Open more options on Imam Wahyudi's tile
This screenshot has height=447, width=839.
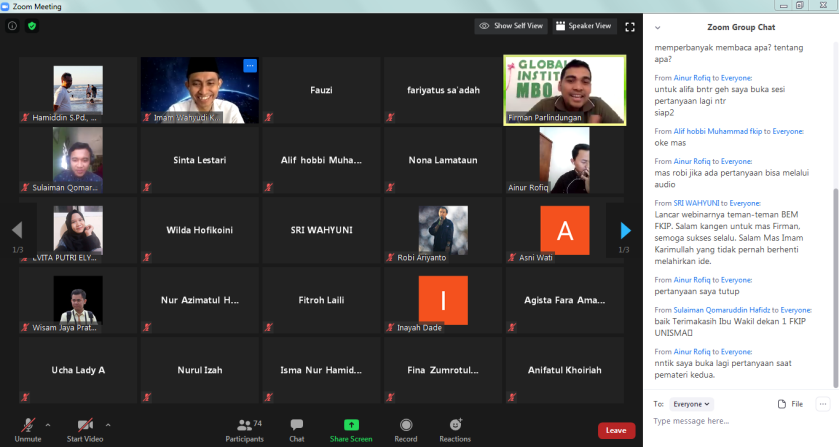tap(250, 66)
